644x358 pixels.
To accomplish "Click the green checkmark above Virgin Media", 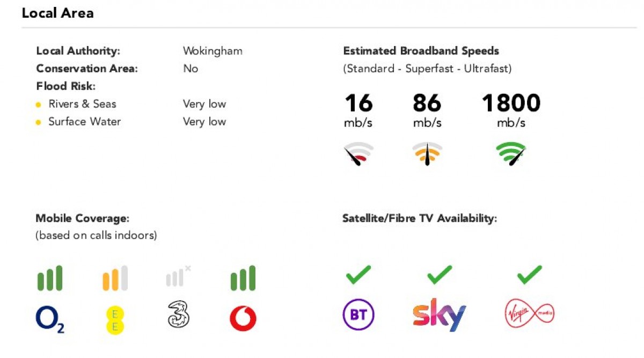I will tap(530, 276).
